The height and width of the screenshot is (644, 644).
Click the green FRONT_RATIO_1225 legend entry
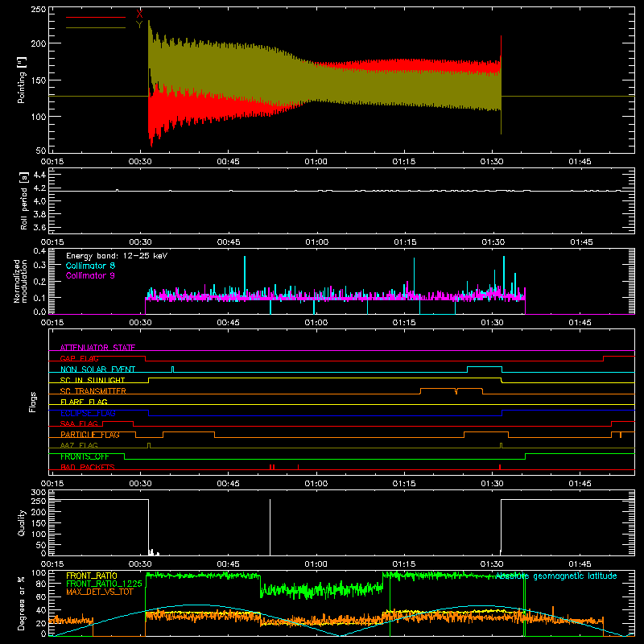104,584
